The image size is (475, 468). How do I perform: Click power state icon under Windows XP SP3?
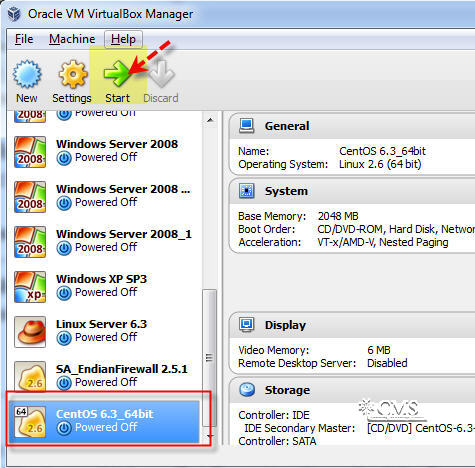[x=64, y=293]
